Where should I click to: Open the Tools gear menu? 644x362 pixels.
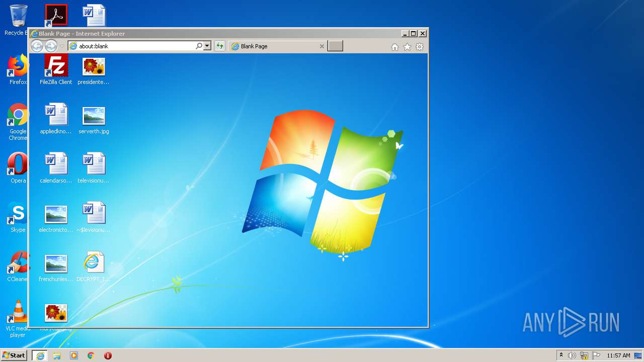click(x=420, y=47)
